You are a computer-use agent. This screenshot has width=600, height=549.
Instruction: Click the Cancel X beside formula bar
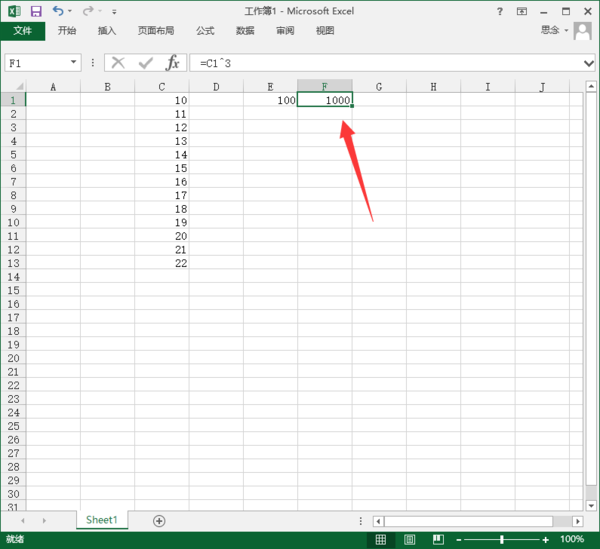[118, 63]
